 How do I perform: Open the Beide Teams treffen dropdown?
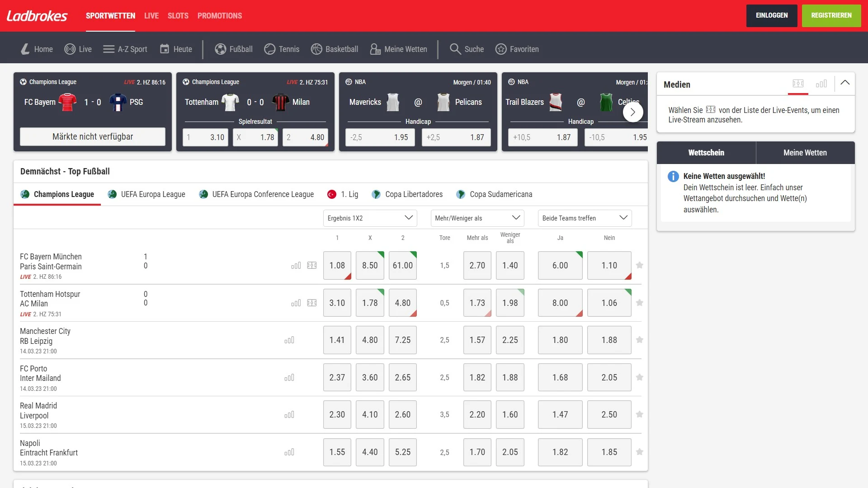[x=585, y=218]
